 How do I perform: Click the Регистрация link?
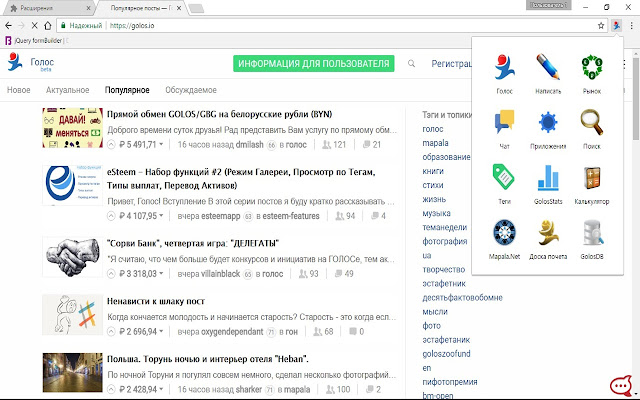pyautogui.click(x=452, y=64)
